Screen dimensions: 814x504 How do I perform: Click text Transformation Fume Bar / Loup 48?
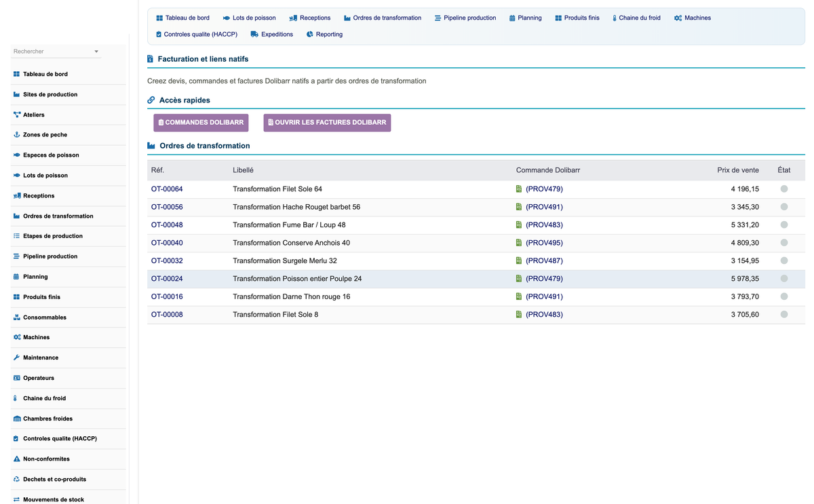289,225
